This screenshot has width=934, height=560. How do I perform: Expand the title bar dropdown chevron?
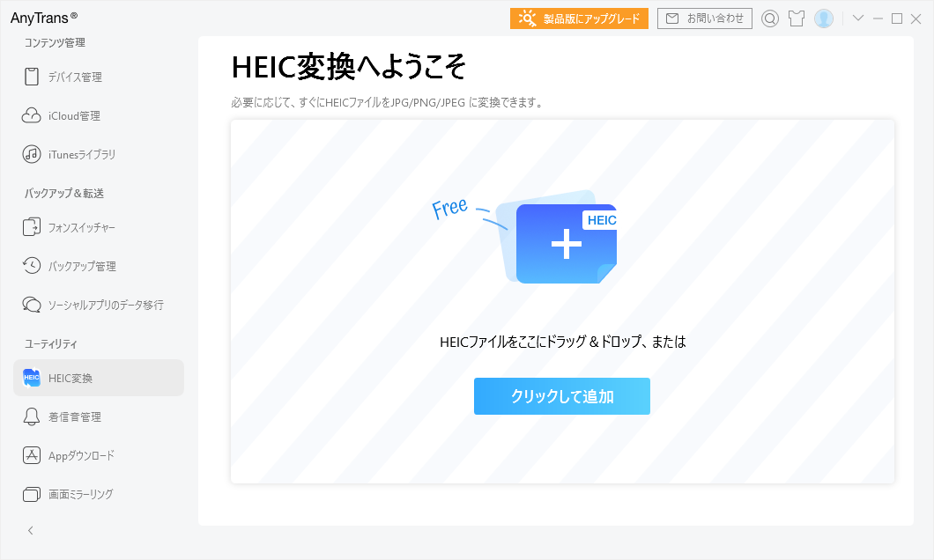click(x=858, y=18)
